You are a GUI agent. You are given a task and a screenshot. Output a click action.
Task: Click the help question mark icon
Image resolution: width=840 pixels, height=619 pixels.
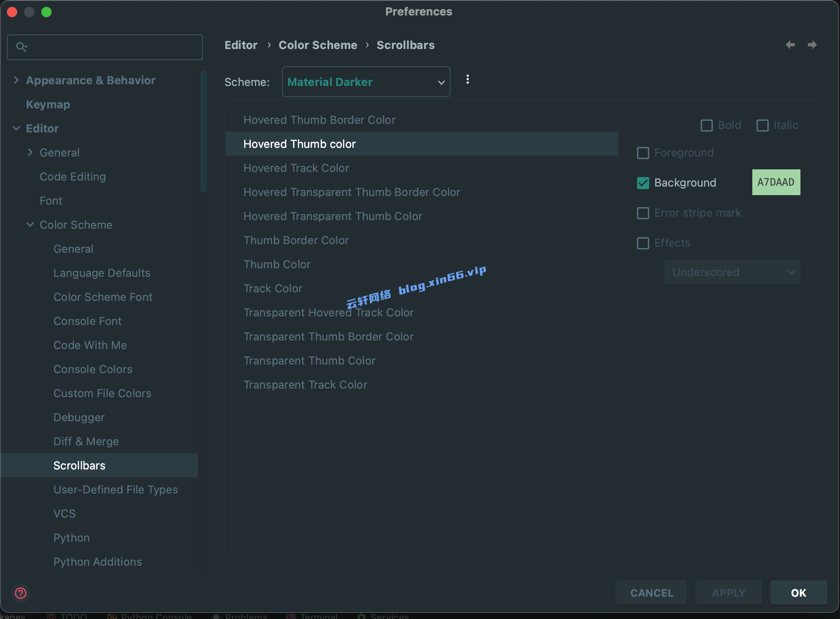pos(21,593)
